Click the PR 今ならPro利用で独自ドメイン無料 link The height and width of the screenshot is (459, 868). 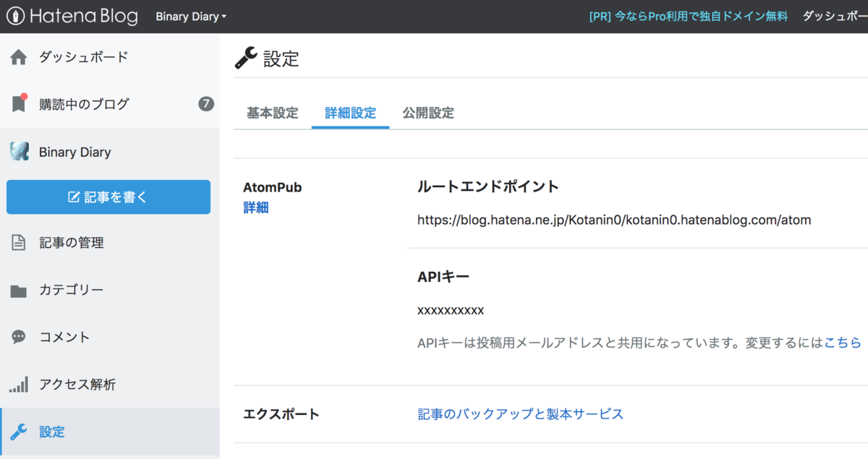[x=689, y=17]
